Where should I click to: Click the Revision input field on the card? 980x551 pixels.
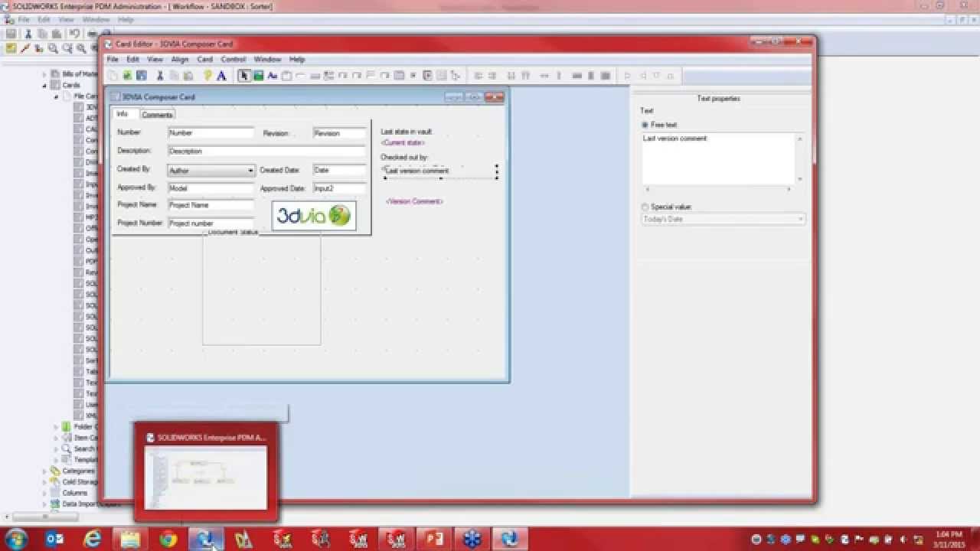[340, 132]
